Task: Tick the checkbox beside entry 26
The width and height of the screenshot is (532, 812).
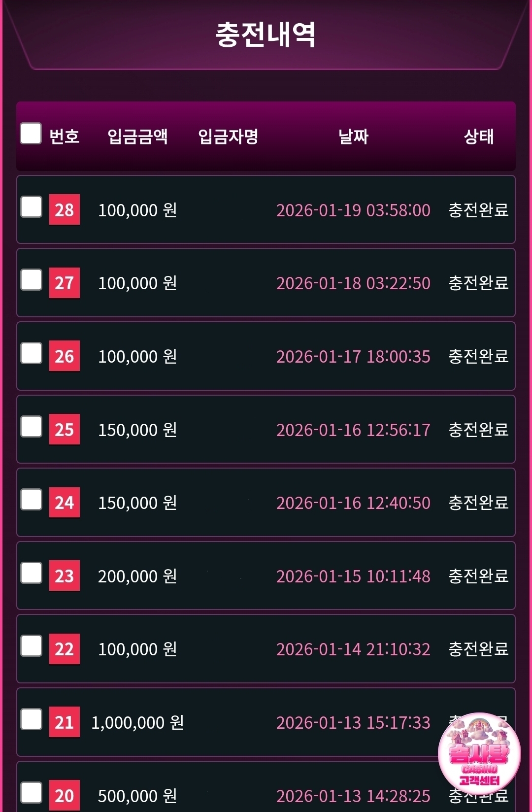Action: pyautogui.click(x=31, y=353)
